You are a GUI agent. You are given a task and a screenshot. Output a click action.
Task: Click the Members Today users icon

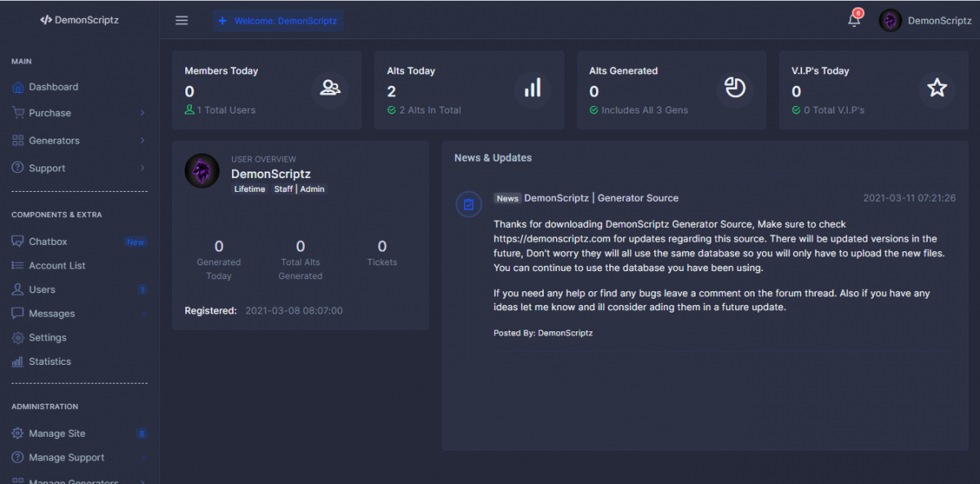330,88
